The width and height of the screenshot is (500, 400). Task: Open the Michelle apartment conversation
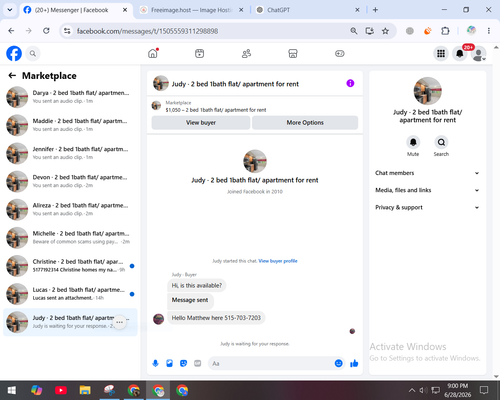click(x=70, y=237)
